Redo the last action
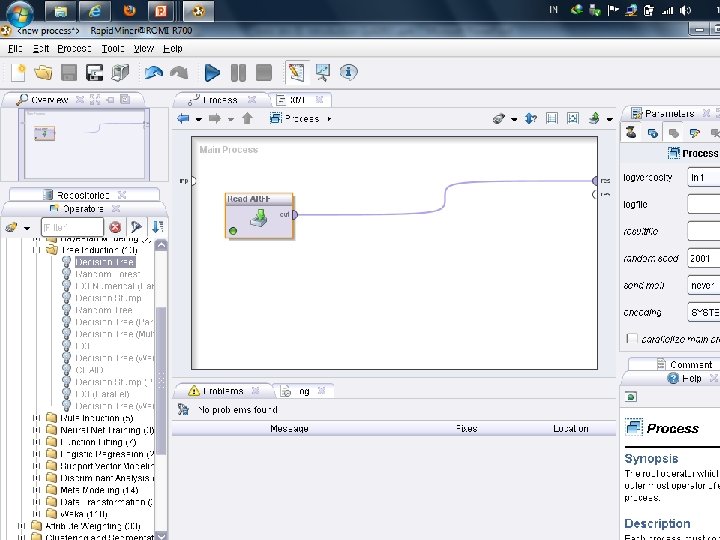 click(x=179, y=73)
